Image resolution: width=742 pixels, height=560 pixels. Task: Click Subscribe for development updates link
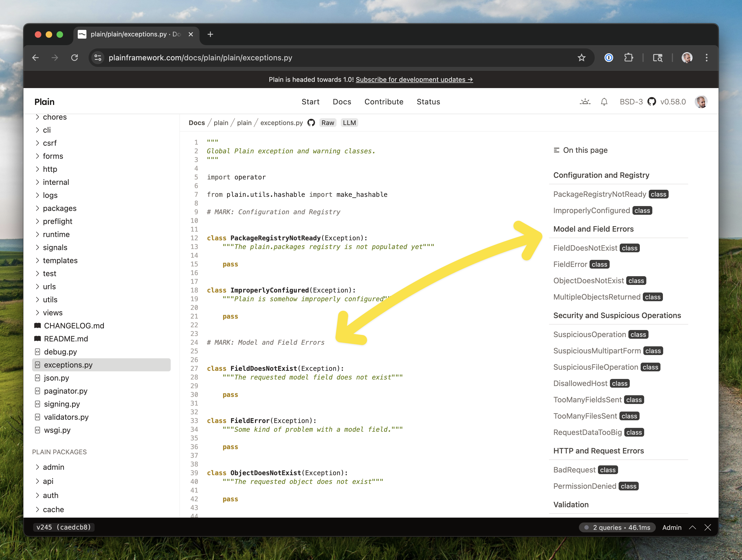(x=414, y=80)
